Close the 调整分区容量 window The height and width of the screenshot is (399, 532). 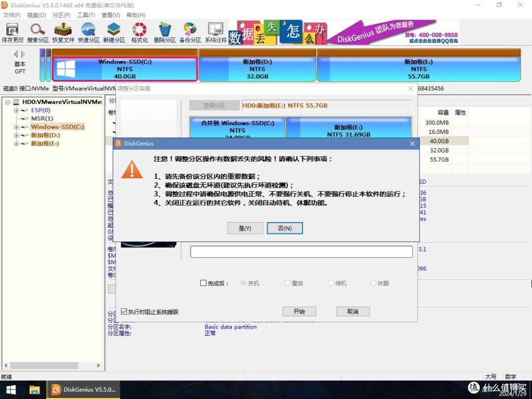click(x=410, y=89)
